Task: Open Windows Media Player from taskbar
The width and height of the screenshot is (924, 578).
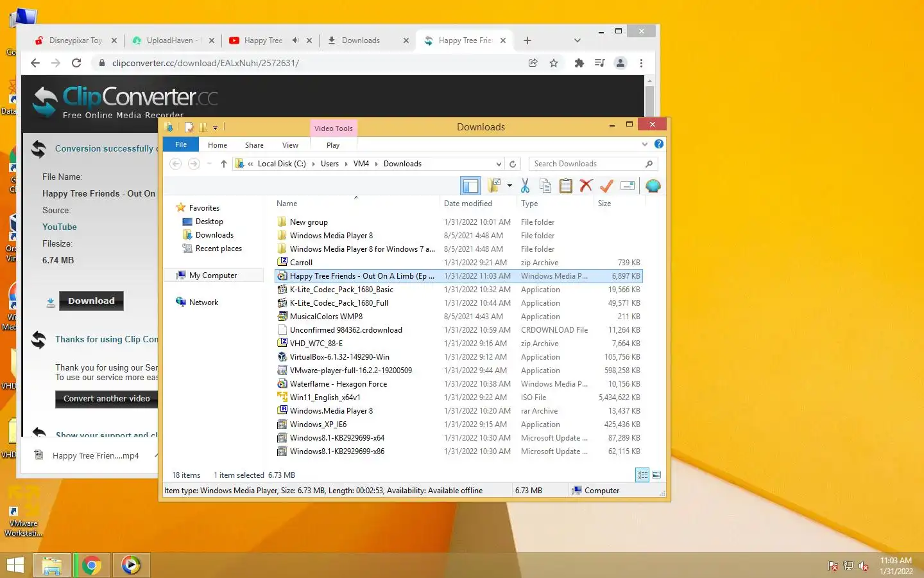Action: point(131,565)
